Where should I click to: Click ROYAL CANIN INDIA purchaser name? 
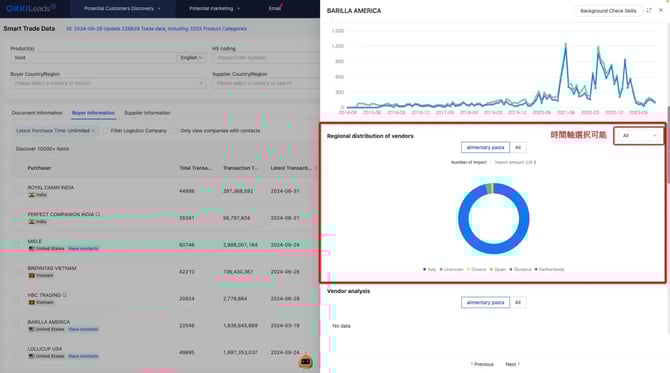click(x=50, y=188)
